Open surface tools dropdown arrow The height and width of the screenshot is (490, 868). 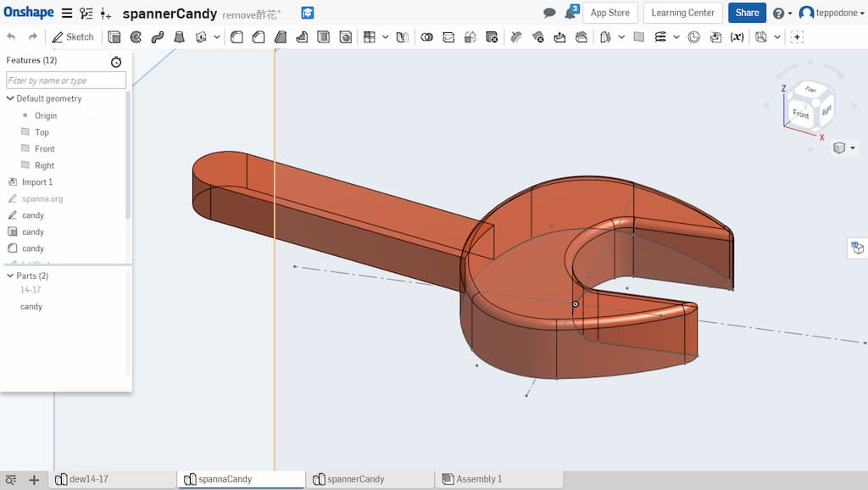(x=621, y=37)
